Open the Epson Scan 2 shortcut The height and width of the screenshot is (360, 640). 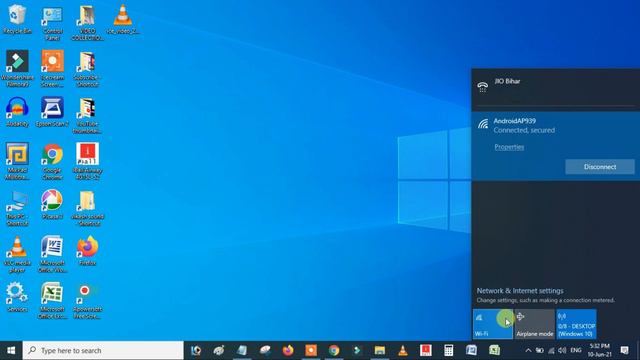pyautogui.click(x=52, y=112)
